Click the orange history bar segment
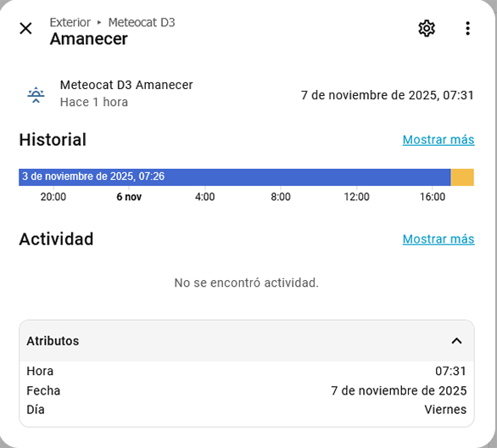 pyautogui.click(x=462, y=177)
